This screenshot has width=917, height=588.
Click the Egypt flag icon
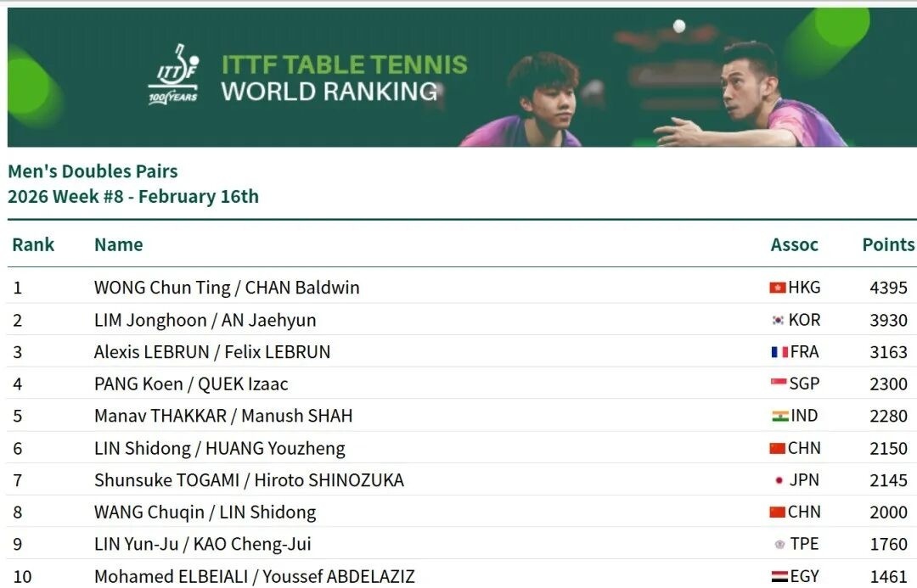coord(779,577)
